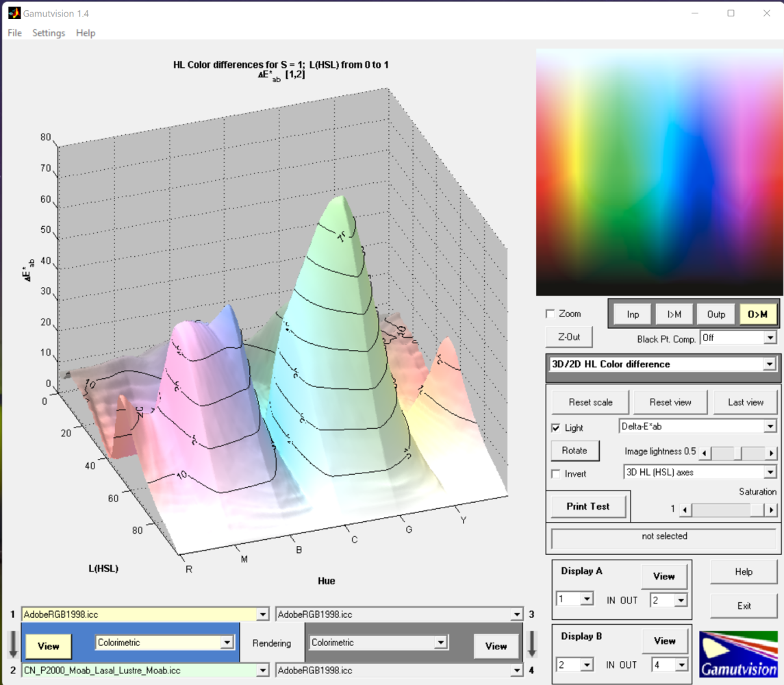Viewport: 784px width, 685px height.
Task: Select the Inp display mode button
Action: point(633,314)
